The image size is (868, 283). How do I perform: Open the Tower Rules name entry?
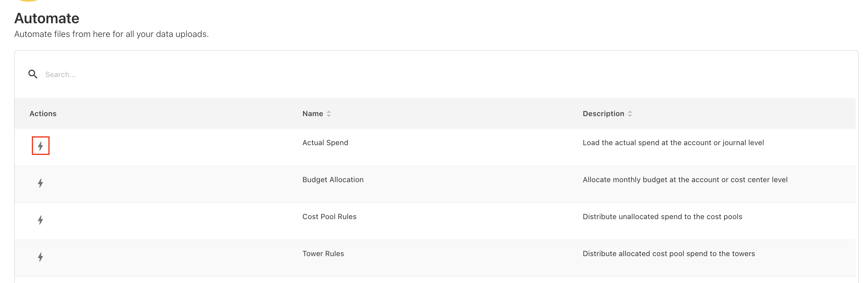323,254
